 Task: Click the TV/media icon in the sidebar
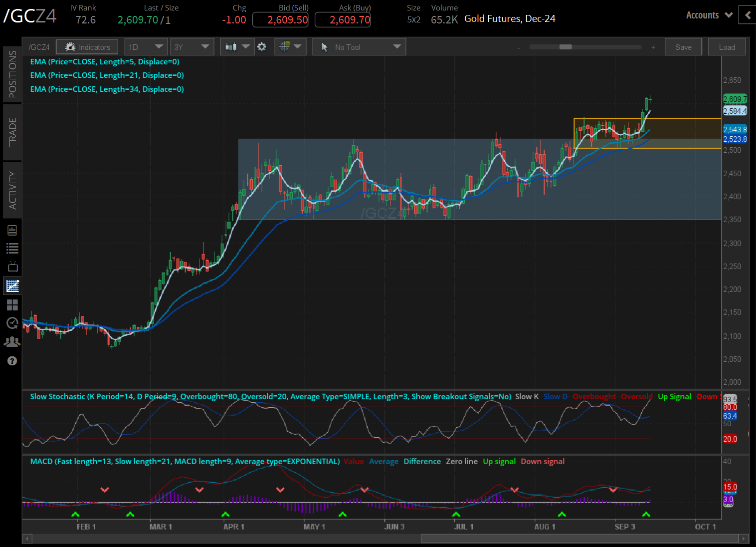tap(12, 266)
